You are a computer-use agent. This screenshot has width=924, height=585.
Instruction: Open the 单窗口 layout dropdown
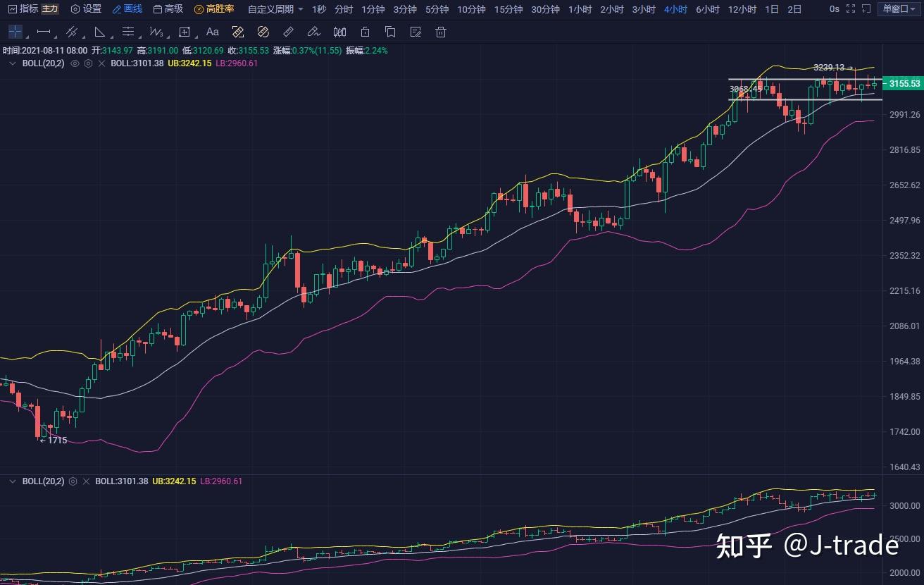(x=900, y=8)
